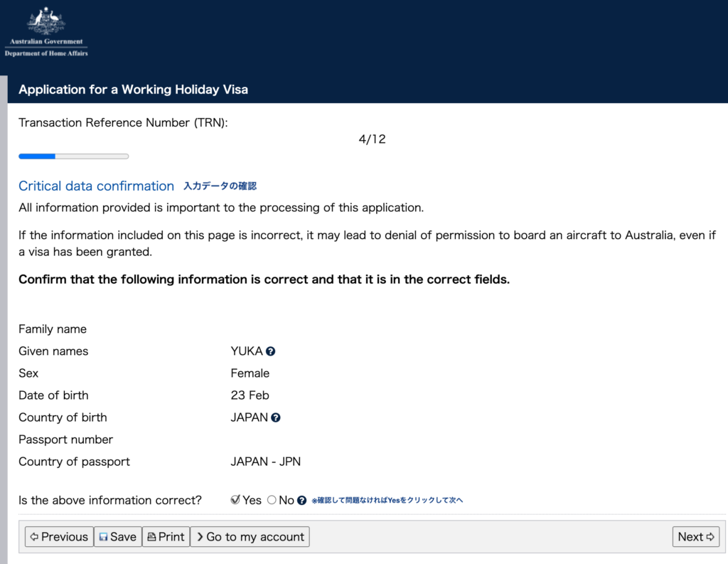The height and width of the screenshot is (564, 728).
Task: Open Go to my account
Action: pos(250,537)
